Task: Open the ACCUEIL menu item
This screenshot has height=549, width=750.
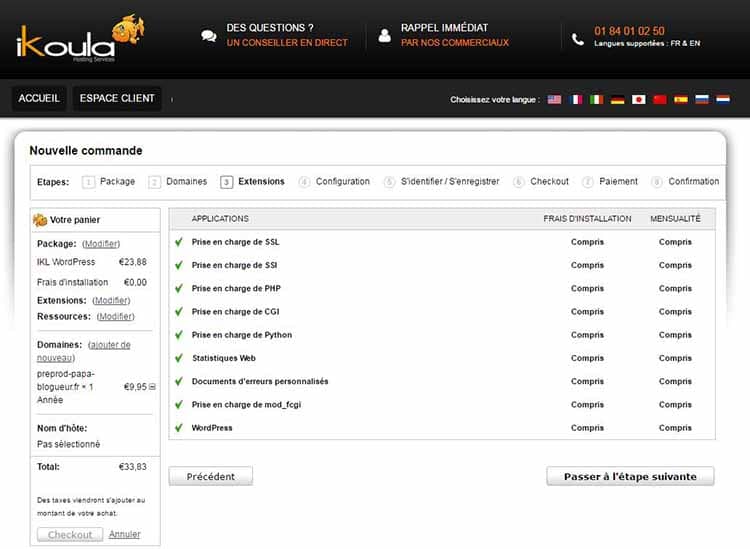Action: click(39, 98)
